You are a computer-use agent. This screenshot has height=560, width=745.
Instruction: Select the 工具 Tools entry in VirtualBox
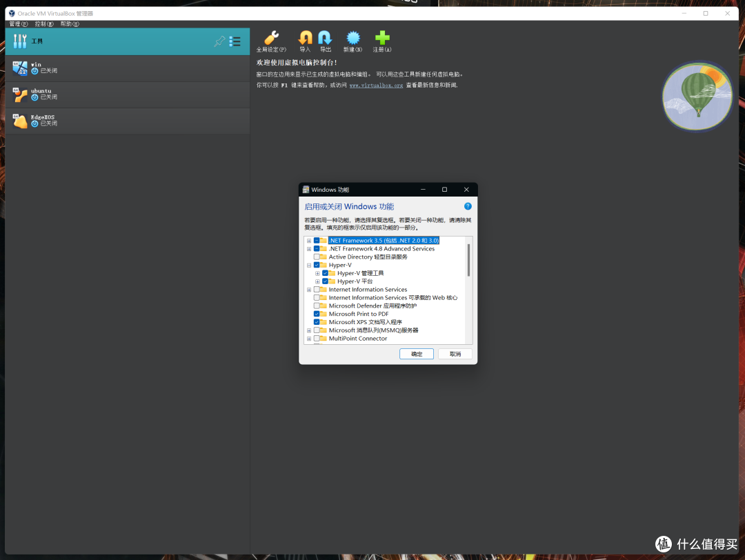[x=128, y=41]
